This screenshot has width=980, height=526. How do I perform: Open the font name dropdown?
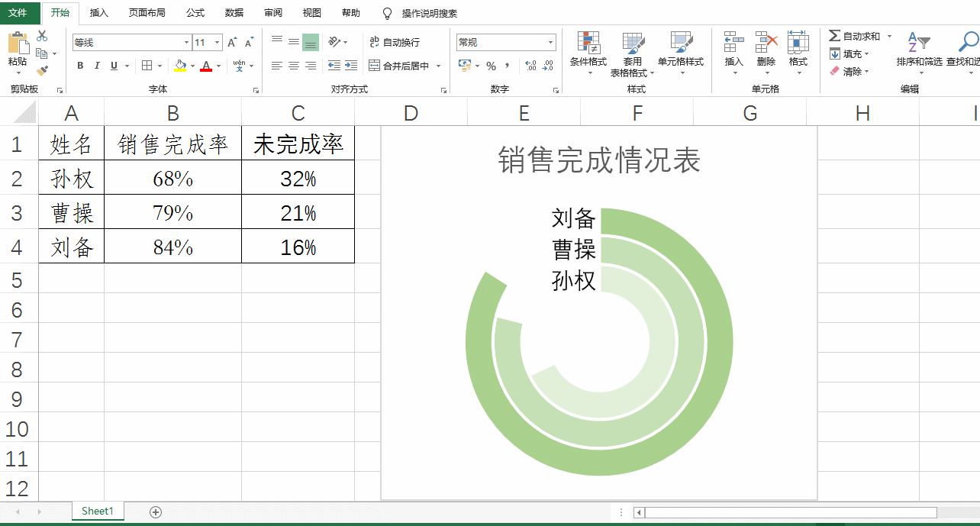point(185,42)
